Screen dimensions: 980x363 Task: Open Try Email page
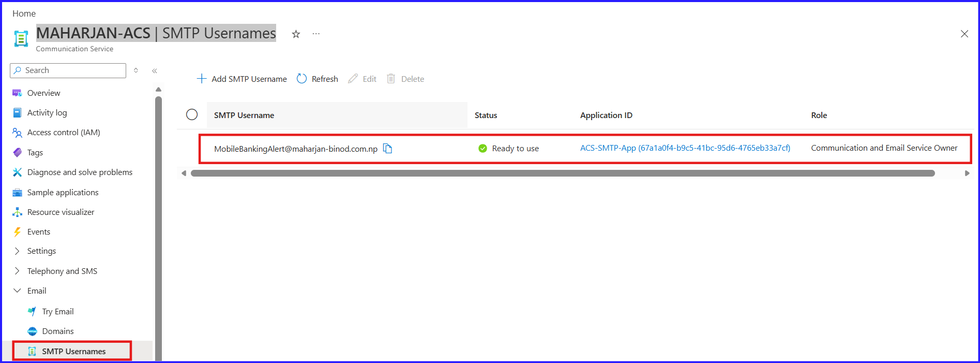pos(58,312)
